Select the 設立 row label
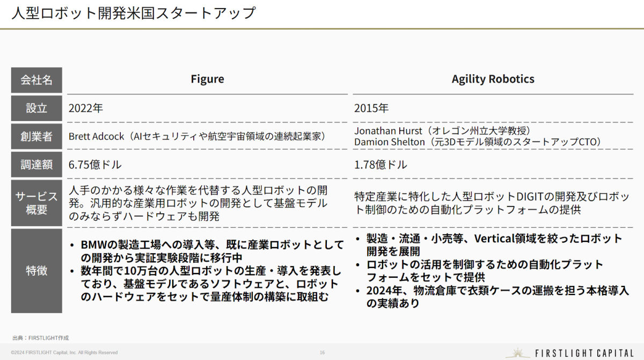Image resolution: width=644 pixels, height=360 pixels. click(x=36, y=108)
